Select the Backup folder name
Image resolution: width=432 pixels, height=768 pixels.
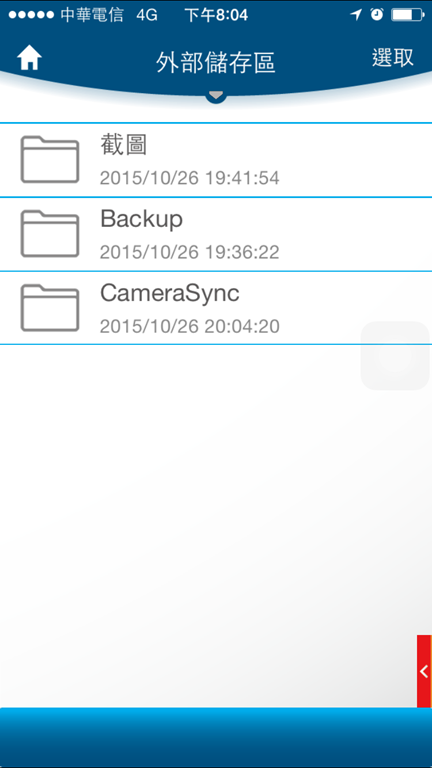(x=141, y=219)
